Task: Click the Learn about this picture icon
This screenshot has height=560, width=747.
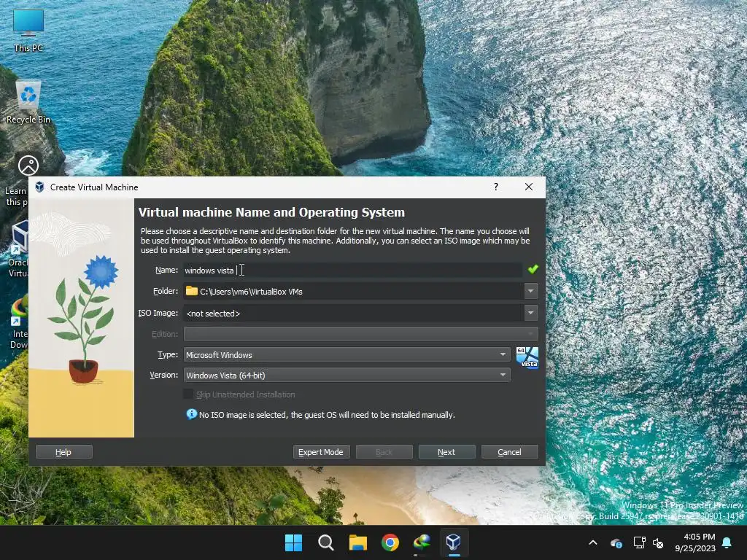Action: pos(28,166)
